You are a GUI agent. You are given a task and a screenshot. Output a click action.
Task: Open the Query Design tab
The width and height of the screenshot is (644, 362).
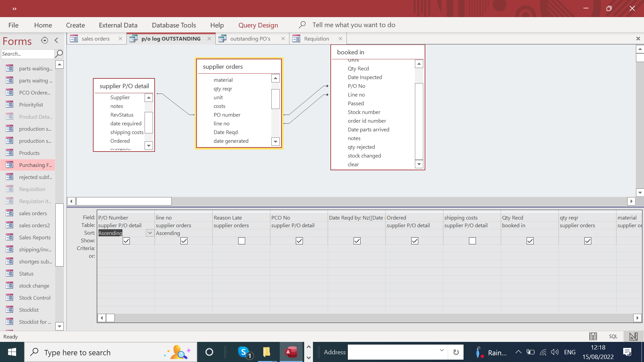[x=258, y=25]
